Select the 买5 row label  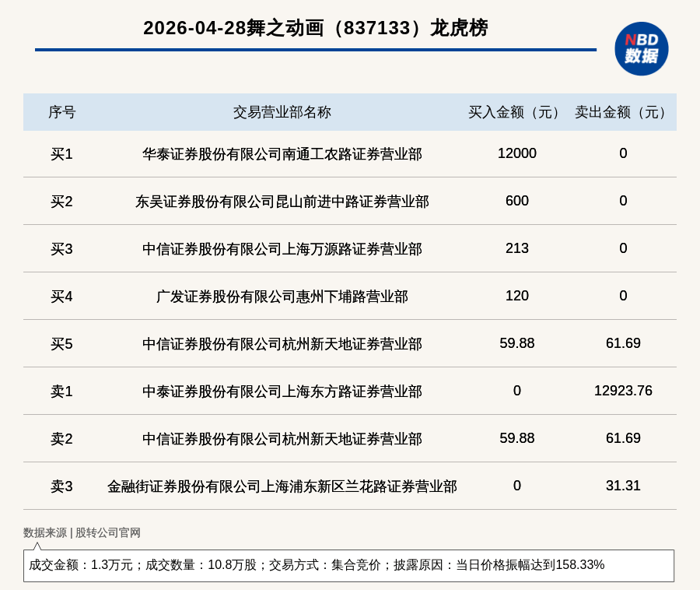[x=61, y=344]
